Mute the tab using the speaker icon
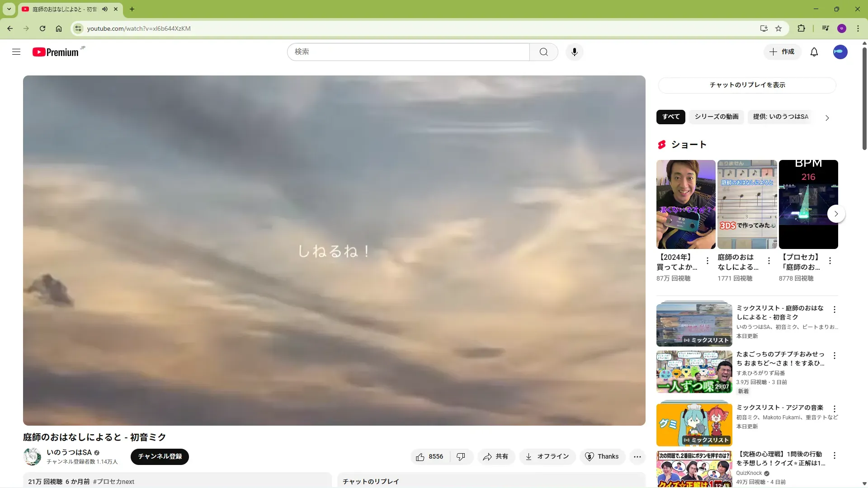This screenshot has height=488, width=868. [x=105, y=9]
